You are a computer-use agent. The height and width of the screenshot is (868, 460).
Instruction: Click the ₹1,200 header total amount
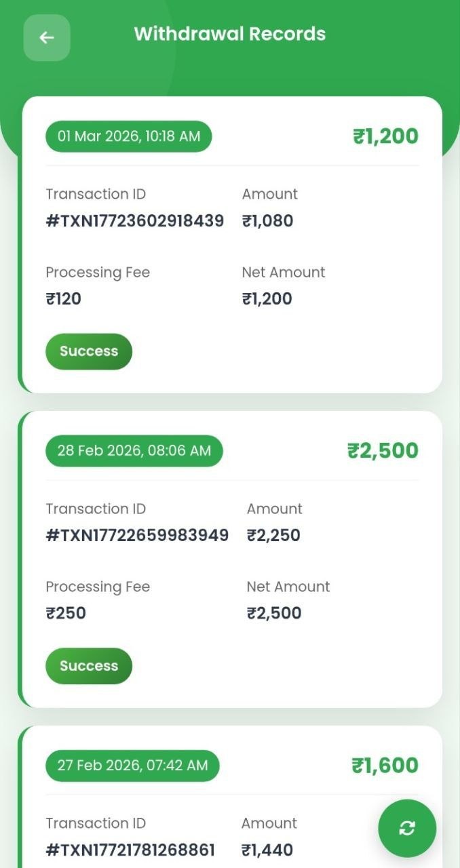[385, 136]
